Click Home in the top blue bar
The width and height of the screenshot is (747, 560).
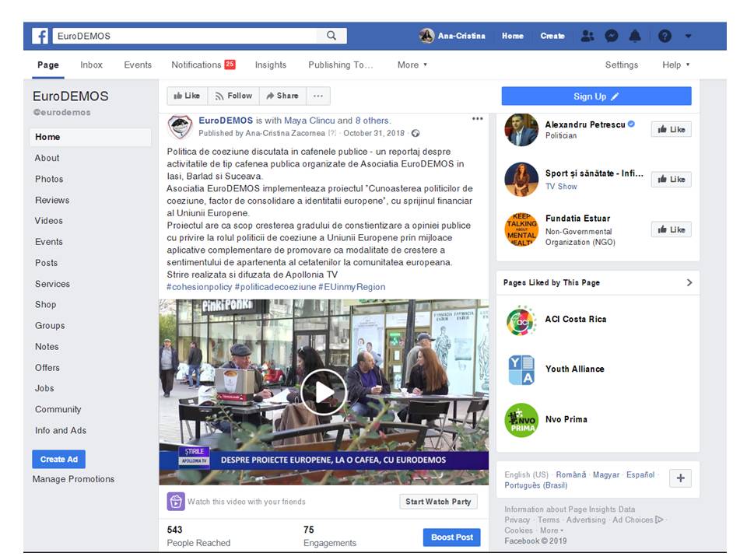[513, 36]
